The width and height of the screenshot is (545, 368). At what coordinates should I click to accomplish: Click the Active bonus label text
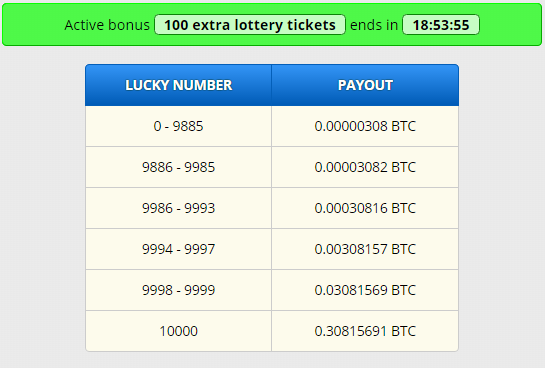click(x=107, y=25)
